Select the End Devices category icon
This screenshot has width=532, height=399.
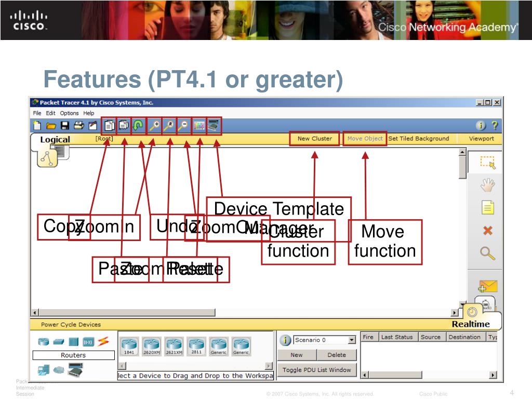[44, 370]
